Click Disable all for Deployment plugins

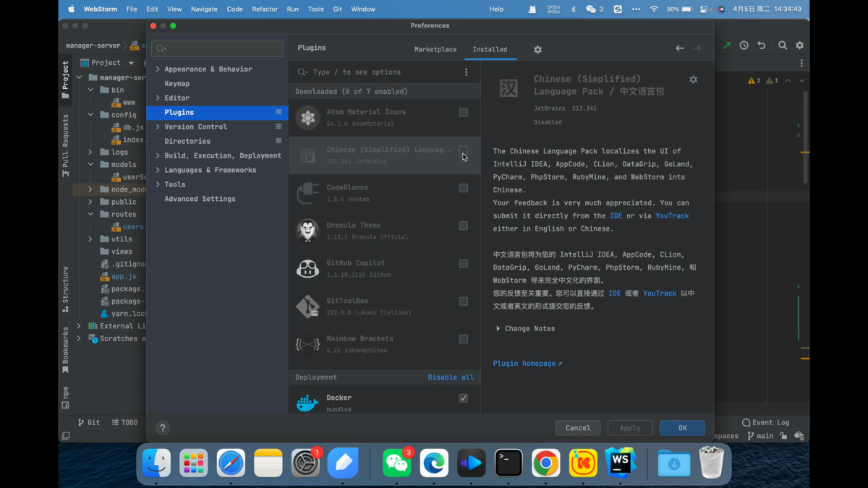point(451,377)
